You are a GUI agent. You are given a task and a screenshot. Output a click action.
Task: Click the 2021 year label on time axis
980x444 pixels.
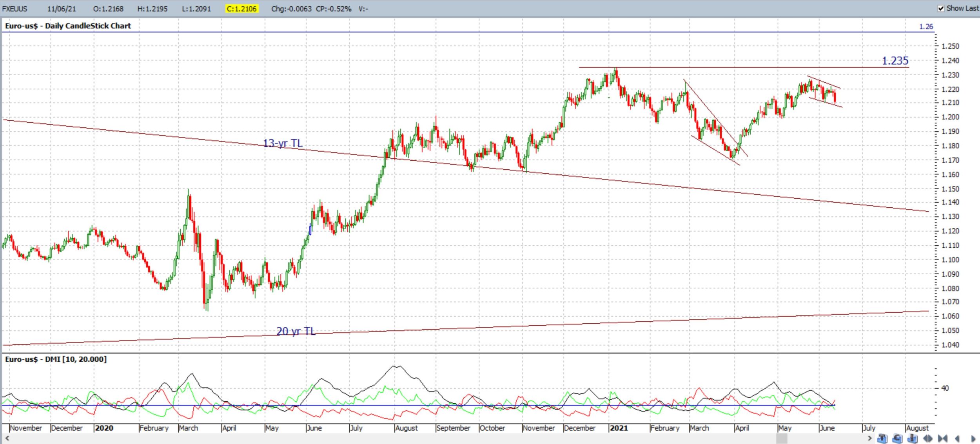(619, 428)
